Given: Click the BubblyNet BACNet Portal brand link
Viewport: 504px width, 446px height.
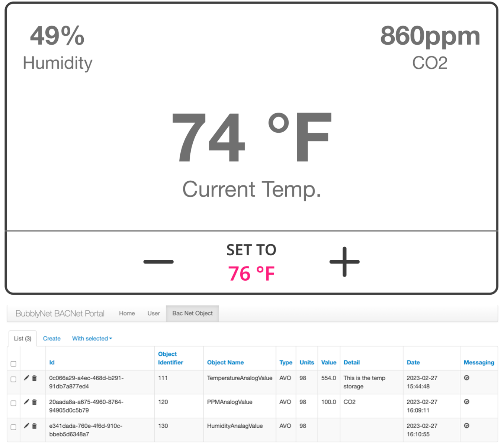Looking at the screenshot, I should [60, 313].
